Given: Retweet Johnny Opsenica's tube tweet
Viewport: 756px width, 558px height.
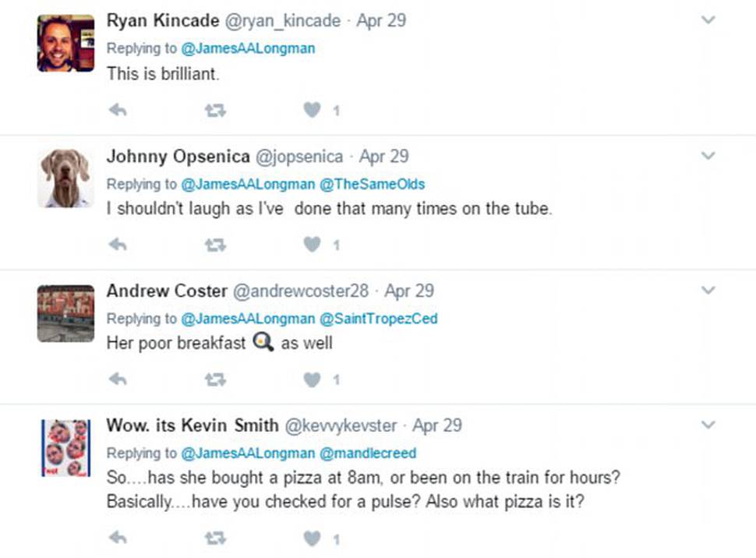Looking at the screenshot, I should coord(215,245).
